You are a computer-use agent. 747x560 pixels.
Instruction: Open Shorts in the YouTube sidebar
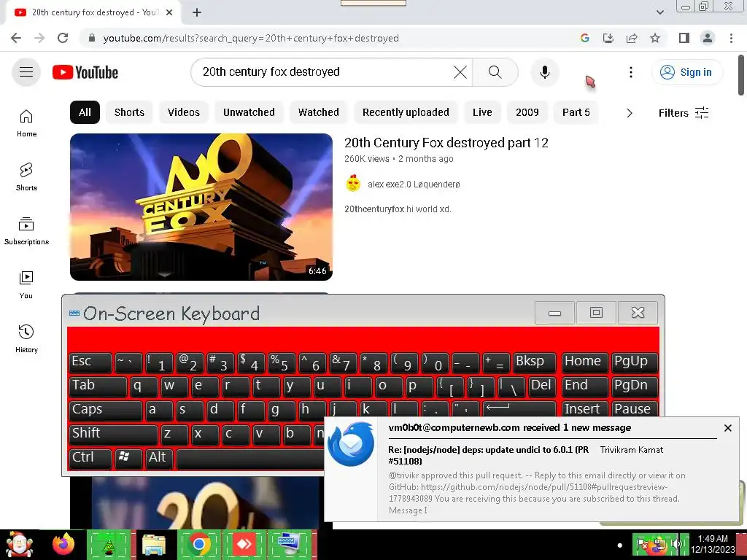[x=26, y=177]
